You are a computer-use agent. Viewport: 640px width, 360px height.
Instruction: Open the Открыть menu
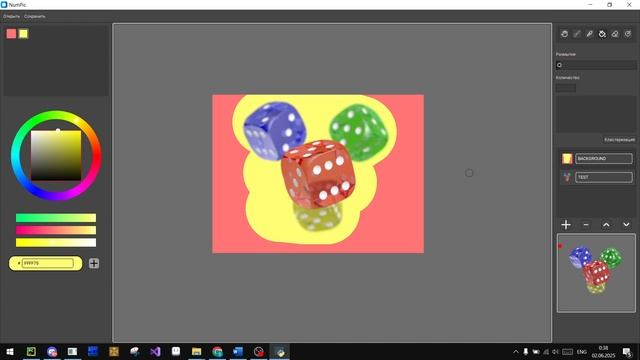coord(11,16)
